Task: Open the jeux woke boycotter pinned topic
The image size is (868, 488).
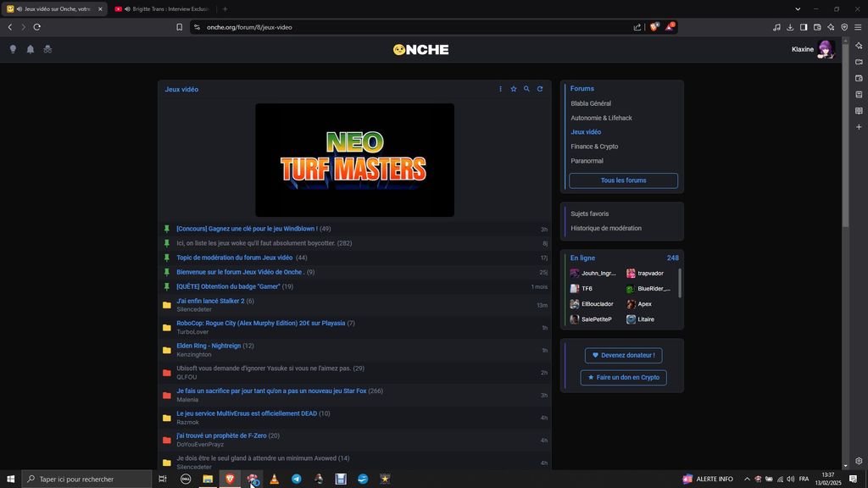Action: point(256,243)
